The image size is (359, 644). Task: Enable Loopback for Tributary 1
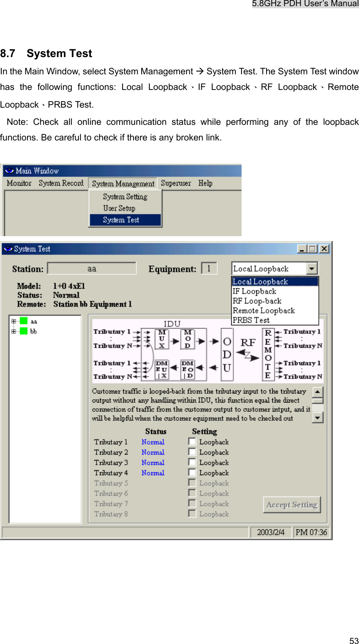coord(192,442)
